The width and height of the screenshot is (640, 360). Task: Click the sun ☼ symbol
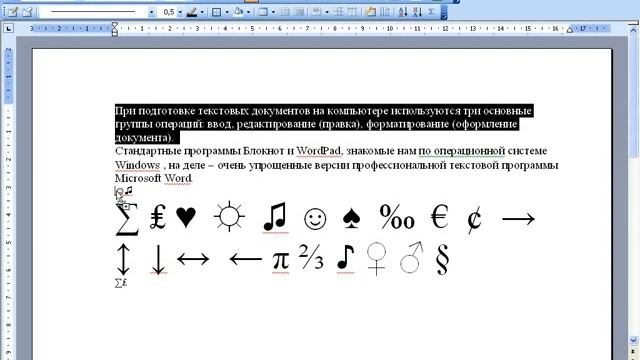coord(229,216)
